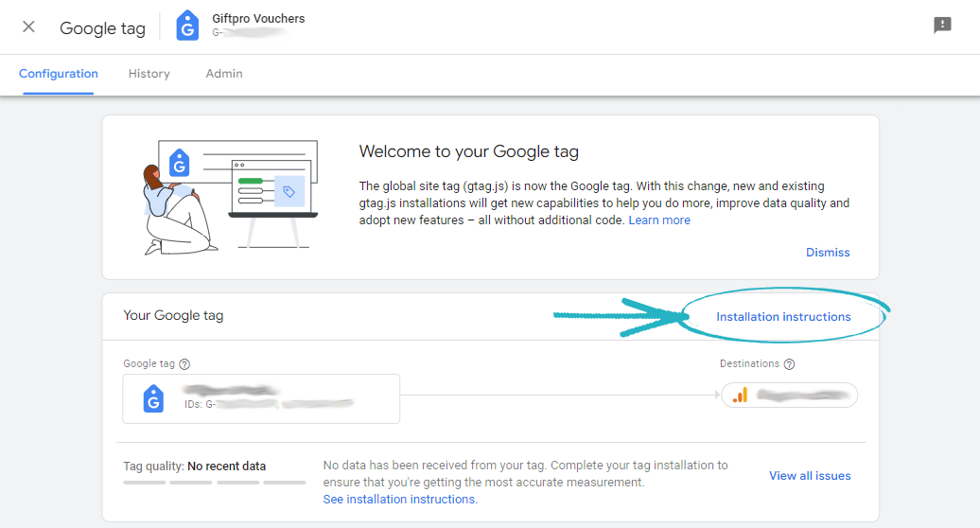Screen dimensions: 980x528
Task: Open the send feedback icon
Action: (942, 26)
